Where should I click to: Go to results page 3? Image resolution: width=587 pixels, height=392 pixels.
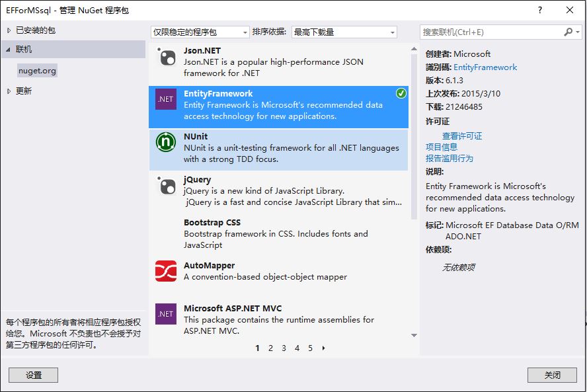[x=284, y=348]
